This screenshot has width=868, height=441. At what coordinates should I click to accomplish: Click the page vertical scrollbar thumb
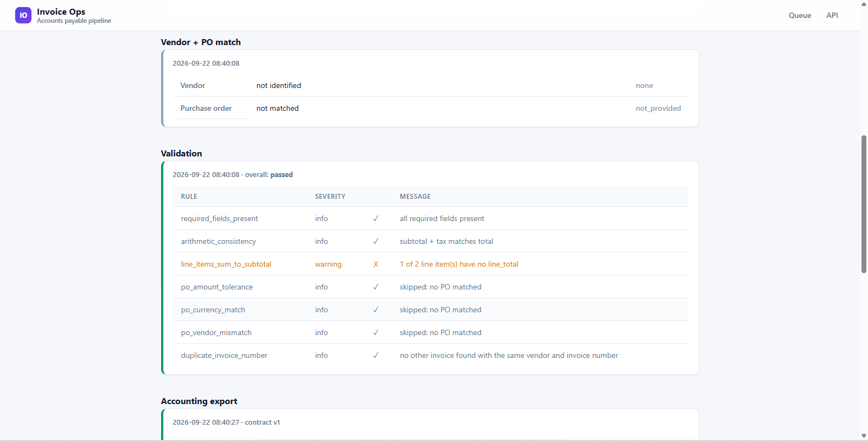[864, 204]
